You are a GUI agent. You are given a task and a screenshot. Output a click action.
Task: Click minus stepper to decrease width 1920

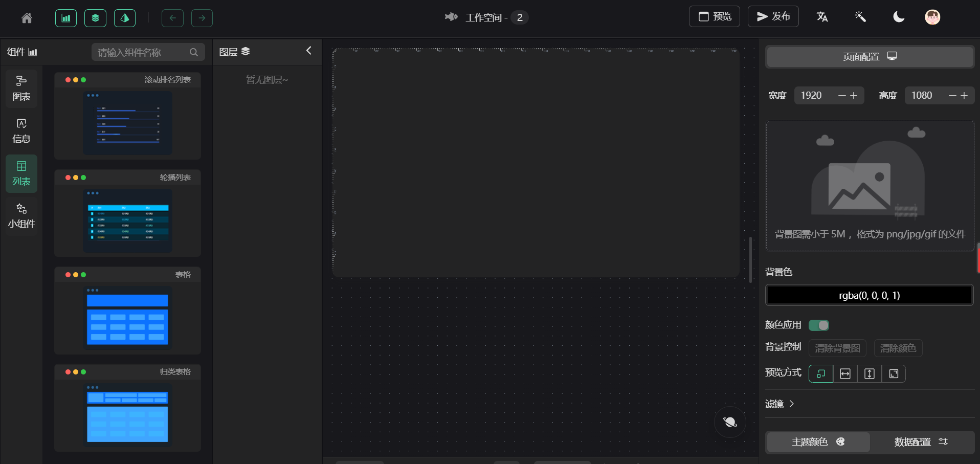[842, 95]
